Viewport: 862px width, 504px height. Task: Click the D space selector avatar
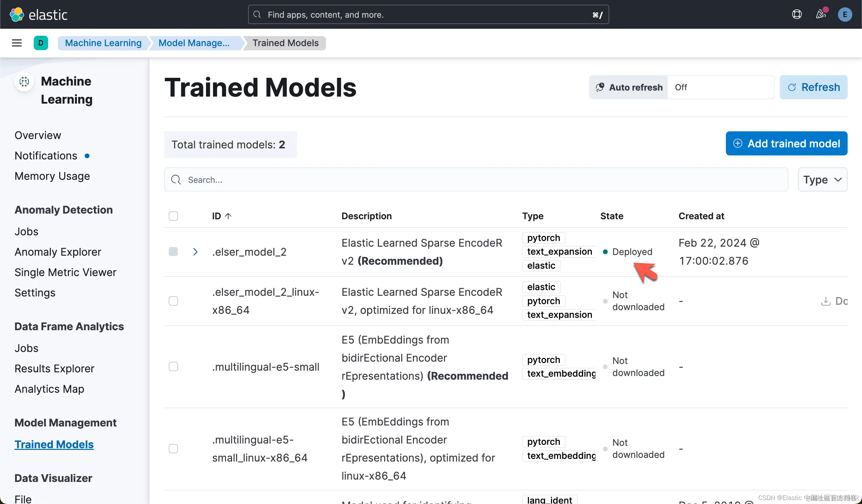point(41,43)
